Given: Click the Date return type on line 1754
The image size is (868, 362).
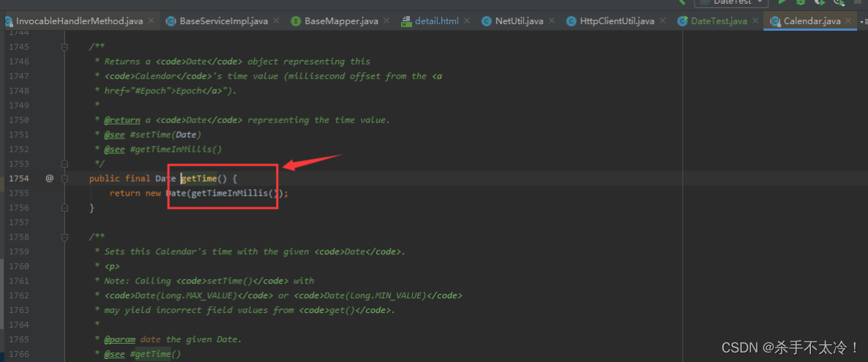Looking at the screenshot, I should coord(165,179).
